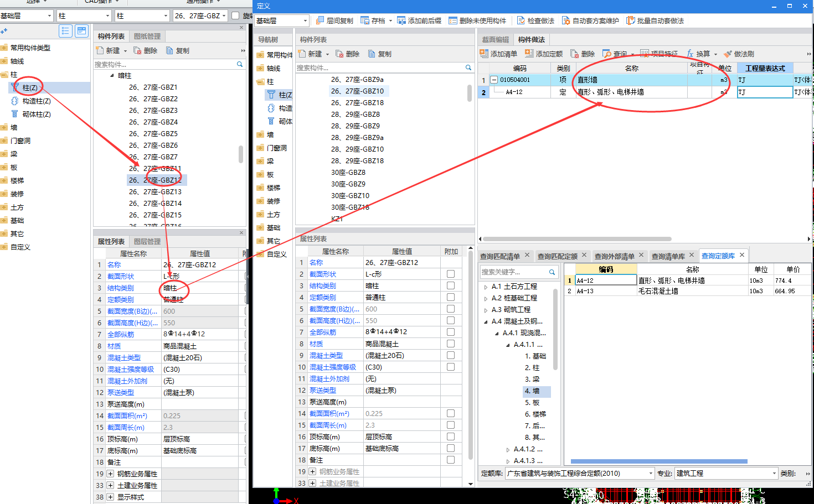Click 删除未使用构件
Screen dimensions: 814x504
click(x=477, y=20)
